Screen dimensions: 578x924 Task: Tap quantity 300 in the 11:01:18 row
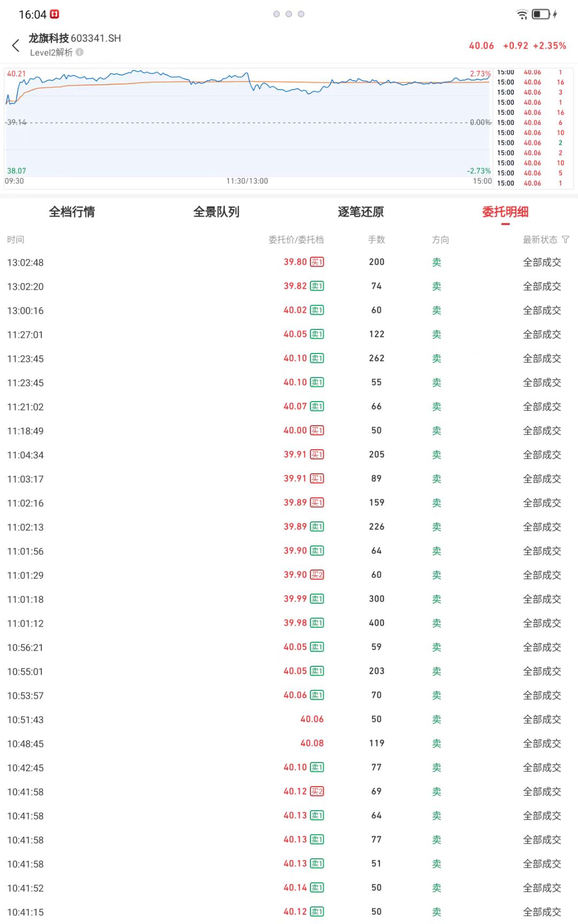click(x=377, y=599)
